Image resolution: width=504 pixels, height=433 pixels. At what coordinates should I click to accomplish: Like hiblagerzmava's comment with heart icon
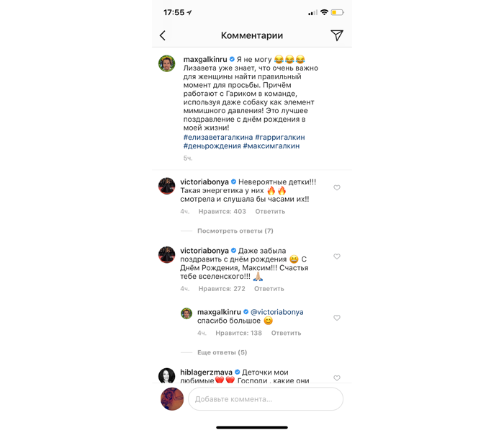(336, 378)
